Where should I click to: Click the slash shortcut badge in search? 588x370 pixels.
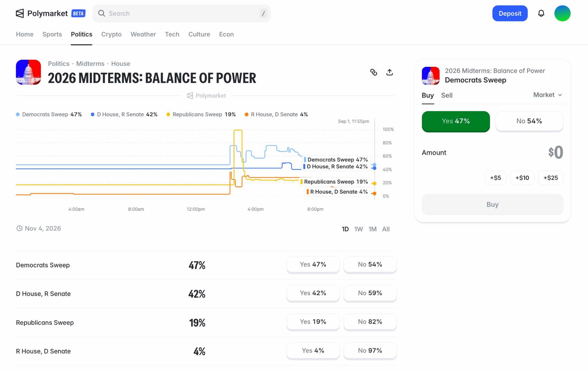263,13
